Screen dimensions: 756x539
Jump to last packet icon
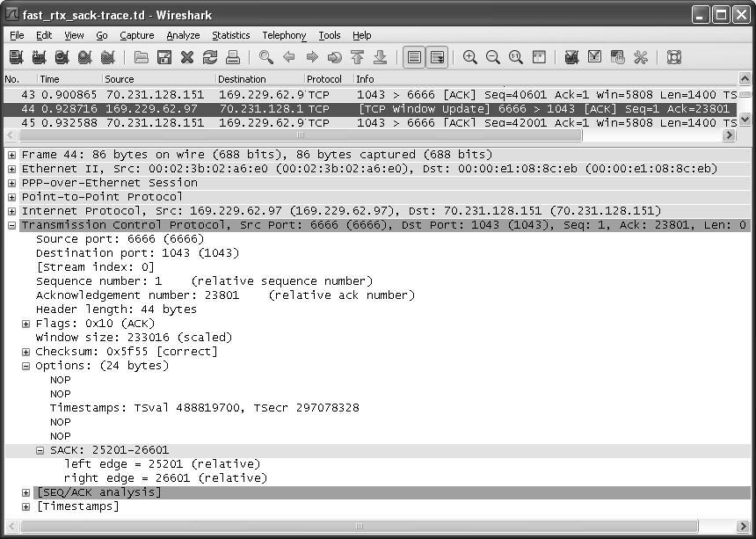click(x=381, y=57)
